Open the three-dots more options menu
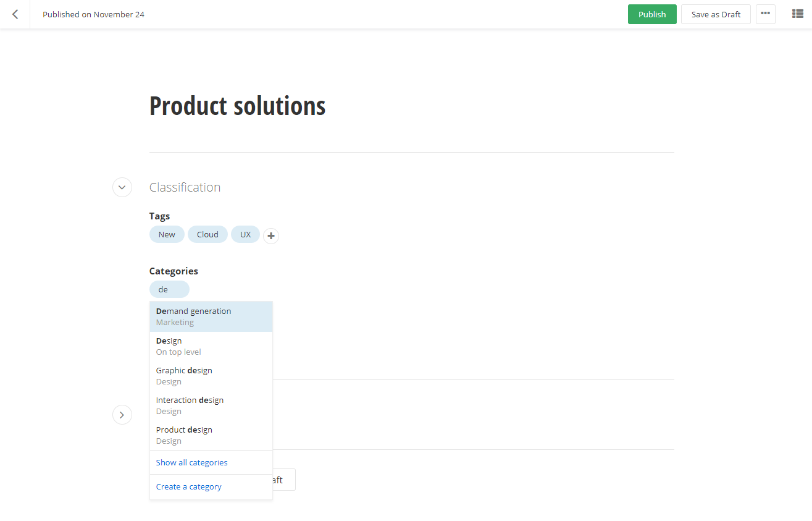 [x=765, y=14]
